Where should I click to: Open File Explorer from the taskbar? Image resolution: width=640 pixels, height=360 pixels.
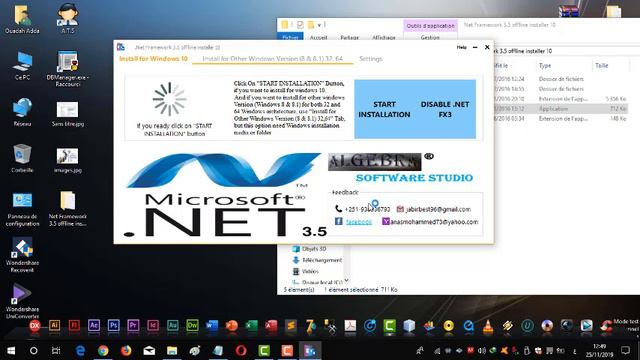[172, 351]
